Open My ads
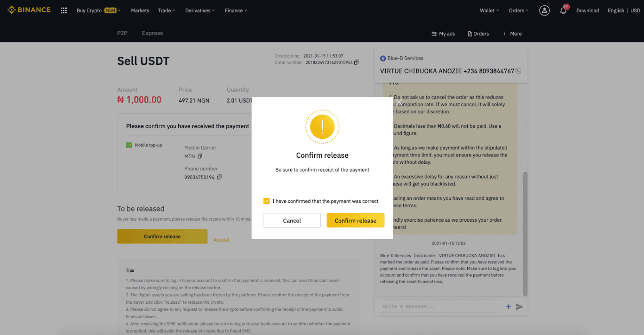This screenshot has width=644, height=335. 443,34
